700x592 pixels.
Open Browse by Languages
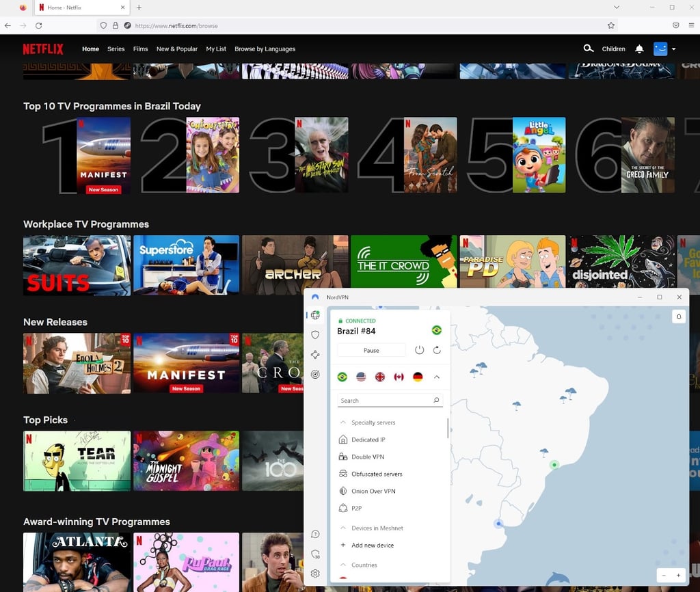point(265,49)
